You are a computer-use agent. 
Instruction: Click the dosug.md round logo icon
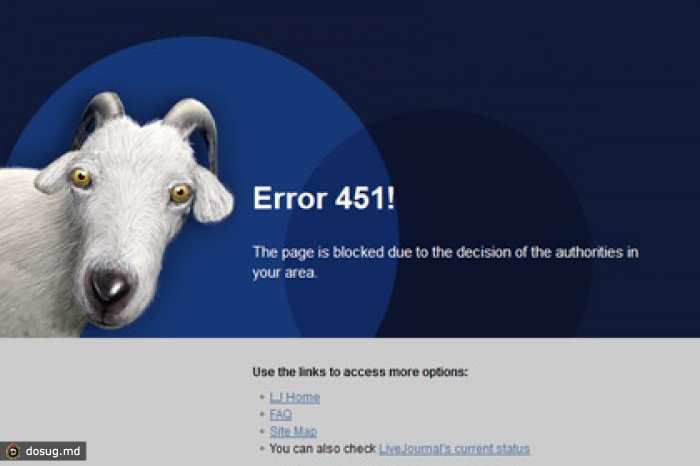point(13,451)
